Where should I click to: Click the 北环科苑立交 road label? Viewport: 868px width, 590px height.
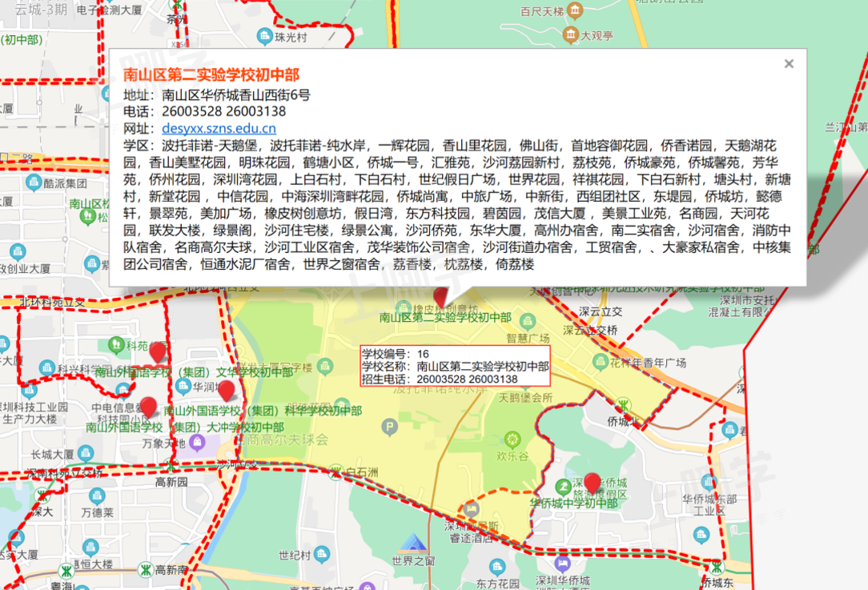53,302
